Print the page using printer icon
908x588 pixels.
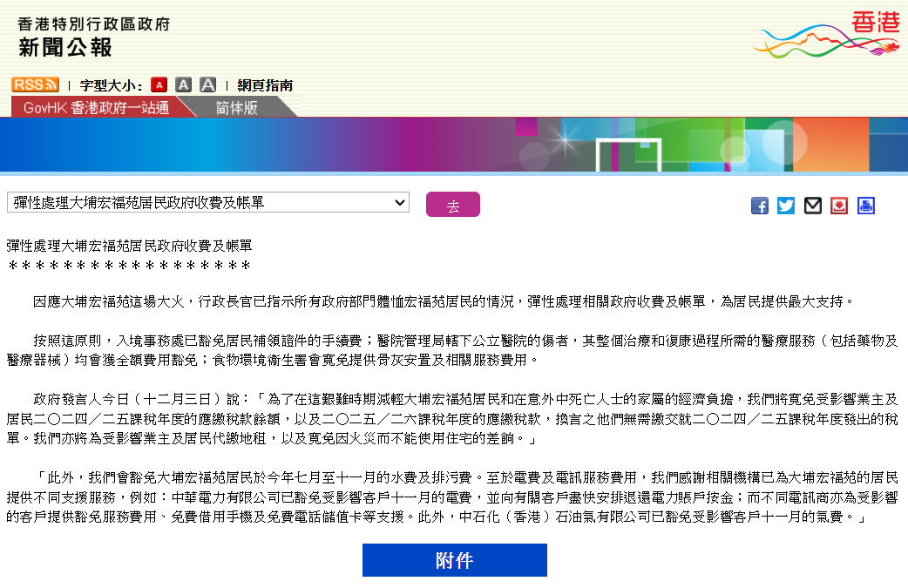tap(865, 206)
